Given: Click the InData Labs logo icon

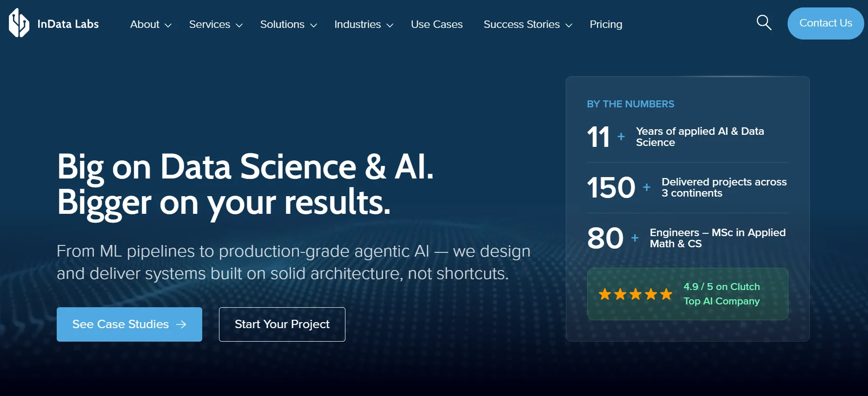Looking at the screenshot, I should (19, 23).
